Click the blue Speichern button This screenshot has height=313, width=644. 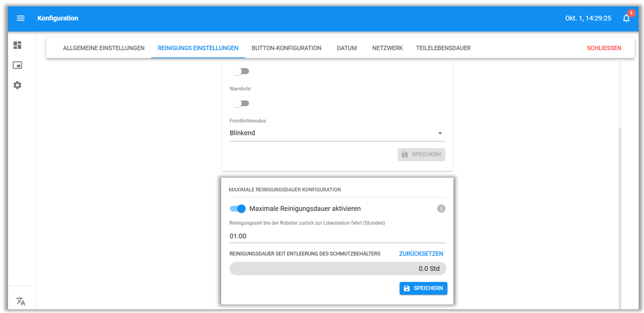[x=423, y=288]
